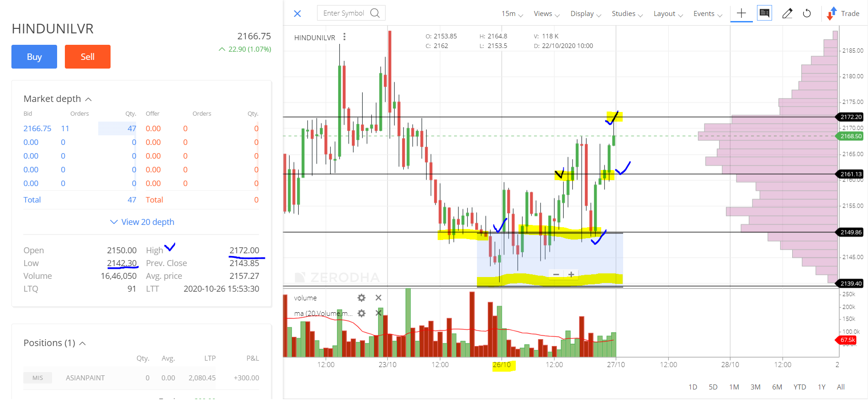The image size is (868, 400).
Task: Open HINDUNILVR three-dot options menu
Action: [x=344, y=37]
